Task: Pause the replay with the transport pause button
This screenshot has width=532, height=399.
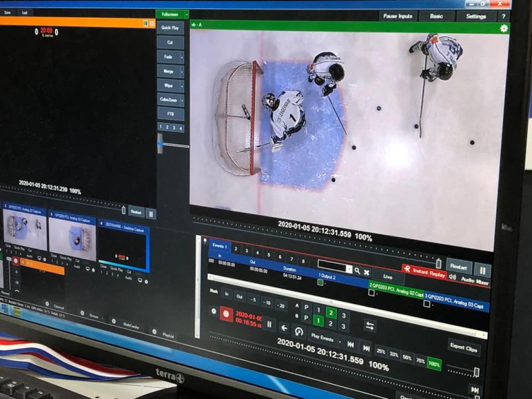Action: tap(269, 325)
